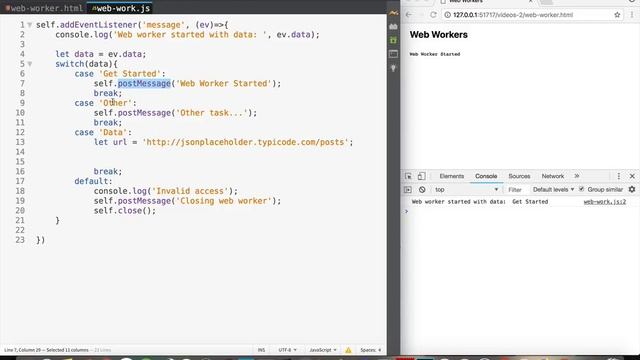Open the Network DevTools tab
640x360 pixels.
click(x=553, y=176)
